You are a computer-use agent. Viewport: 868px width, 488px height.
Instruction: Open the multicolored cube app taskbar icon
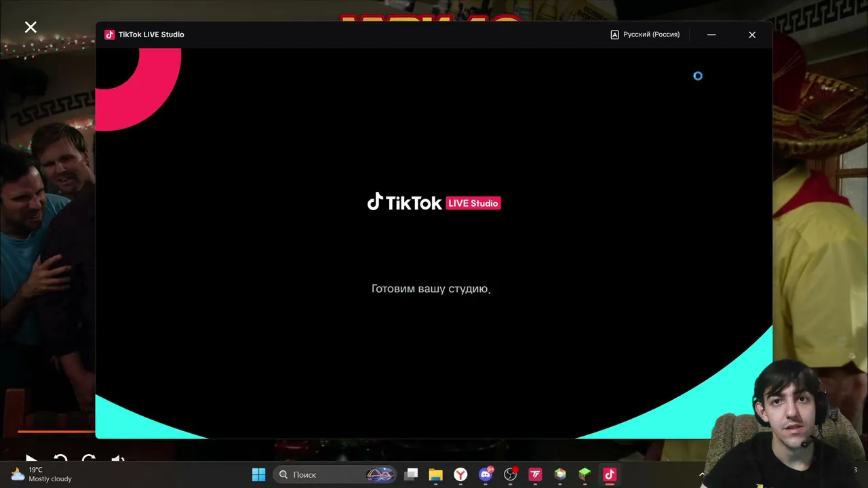pyautogui.click(x=560, y=474)
